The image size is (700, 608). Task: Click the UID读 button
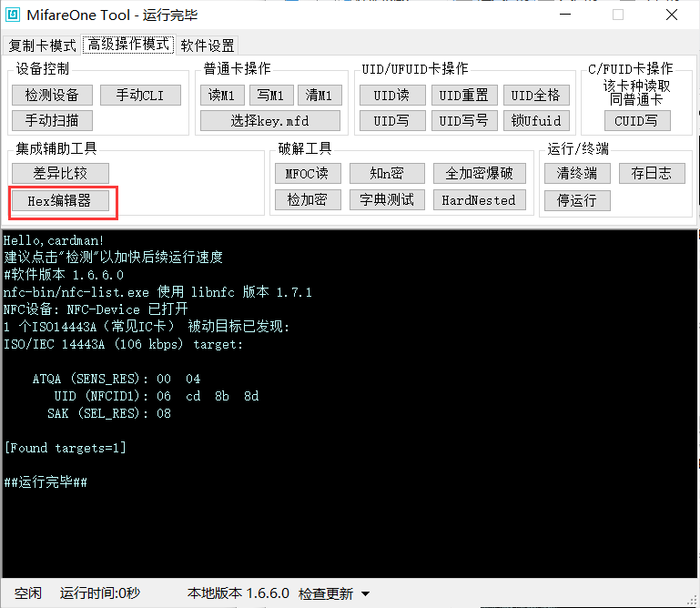point(392,95)
